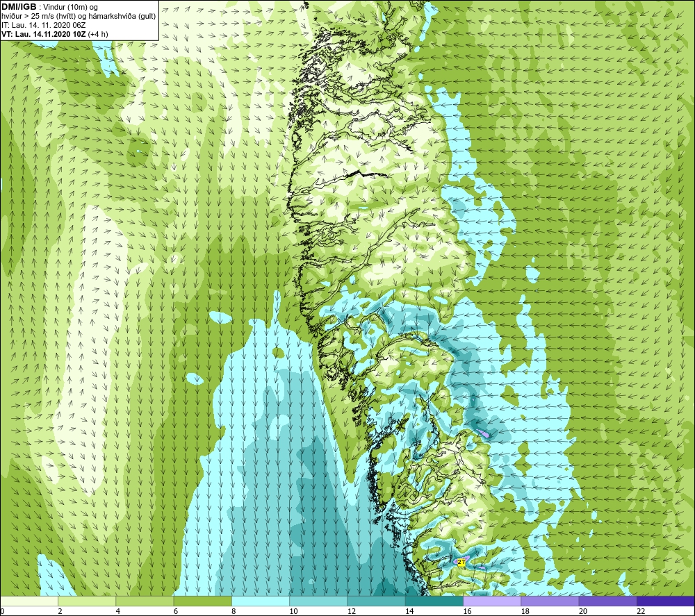
Task: Select the light teal 10–12 m/s swatch
Action: [x=318, y=601]
